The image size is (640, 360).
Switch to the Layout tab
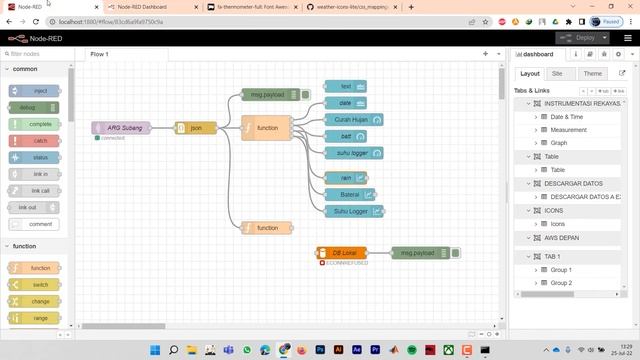tap(530, 73)
